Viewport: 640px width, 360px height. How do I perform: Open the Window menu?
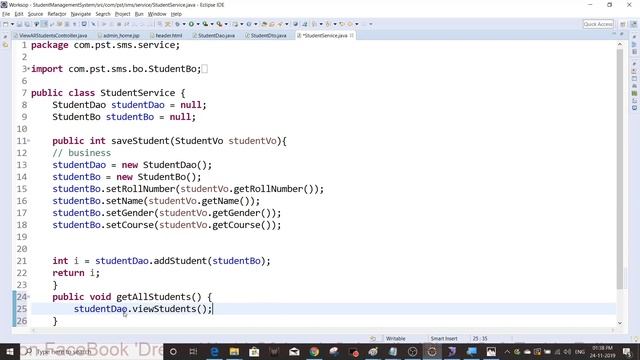pos(157,14)
